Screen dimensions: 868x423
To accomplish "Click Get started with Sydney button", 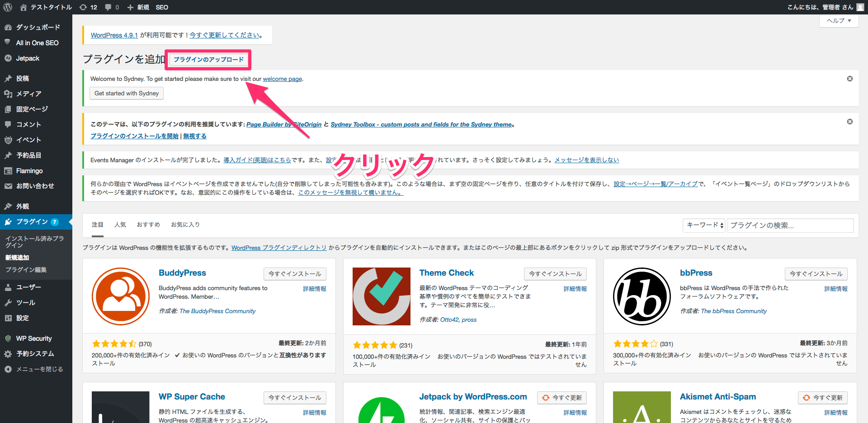I will [127, 93].
